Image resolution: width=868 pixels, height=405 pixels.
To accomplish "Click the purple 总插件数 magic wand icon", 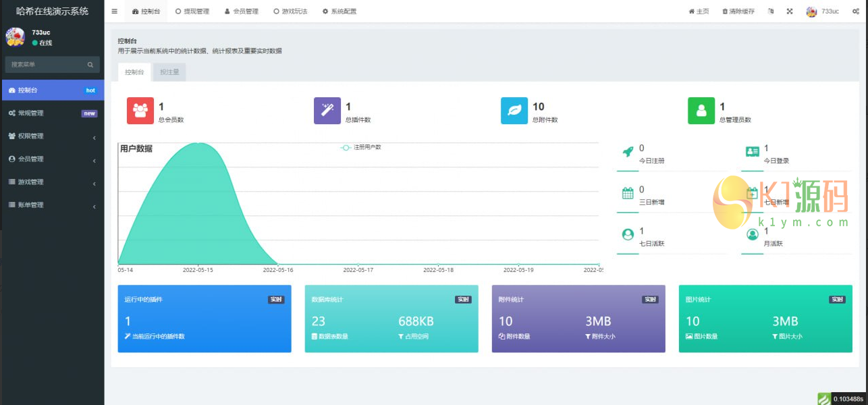I will [x=327, y=111].
